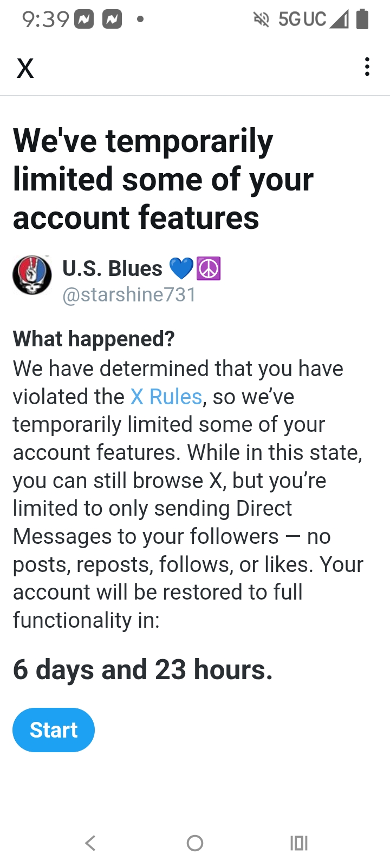
Task: Tap the purple peace symbol emoji
Action: tap(209, 268)
